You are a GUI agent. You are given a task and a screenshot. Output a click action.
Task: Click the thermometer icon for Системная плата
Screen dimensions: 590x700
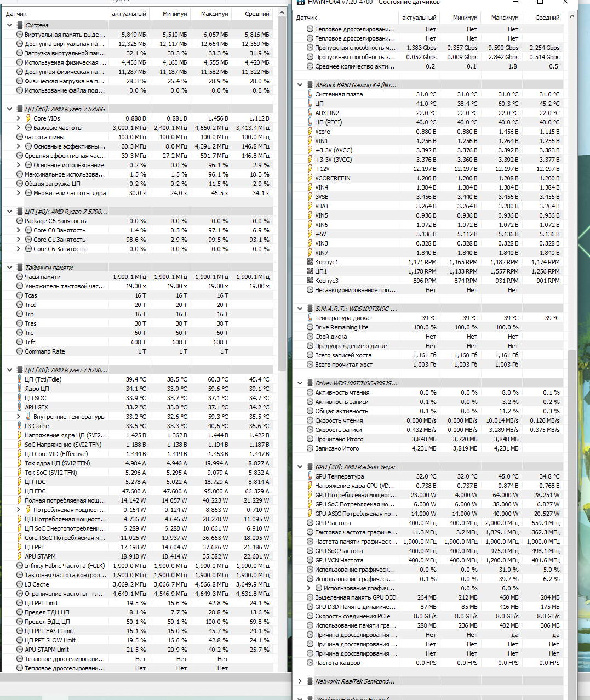(x=310, y=94)
